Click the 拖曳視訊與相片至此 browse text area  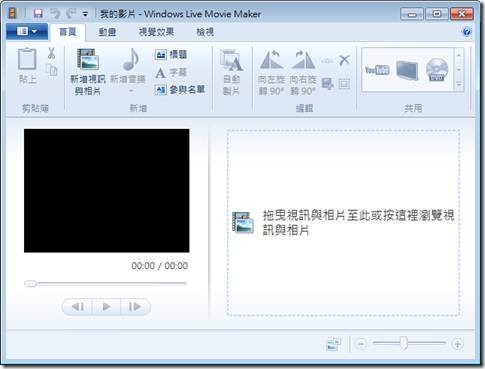coord(358,222)
